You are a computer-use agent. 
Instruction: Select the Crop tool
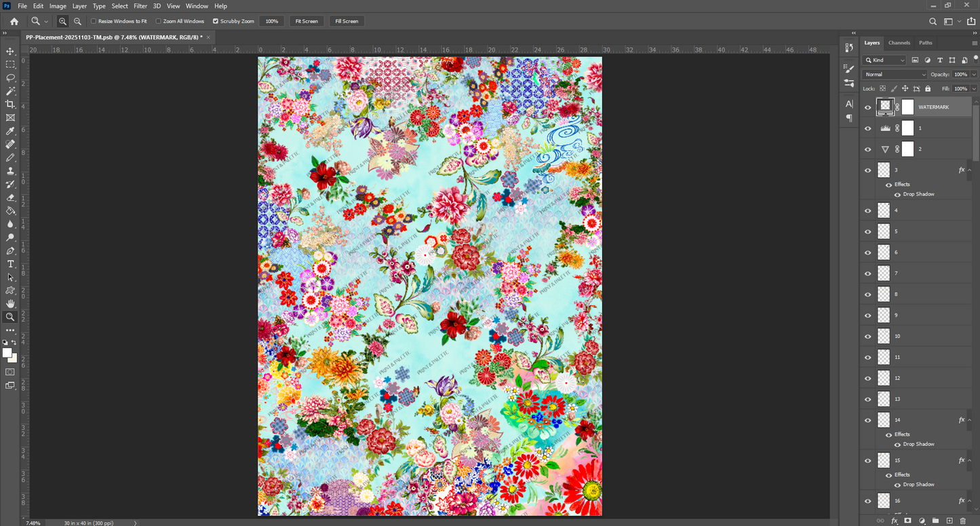point(10,104)
